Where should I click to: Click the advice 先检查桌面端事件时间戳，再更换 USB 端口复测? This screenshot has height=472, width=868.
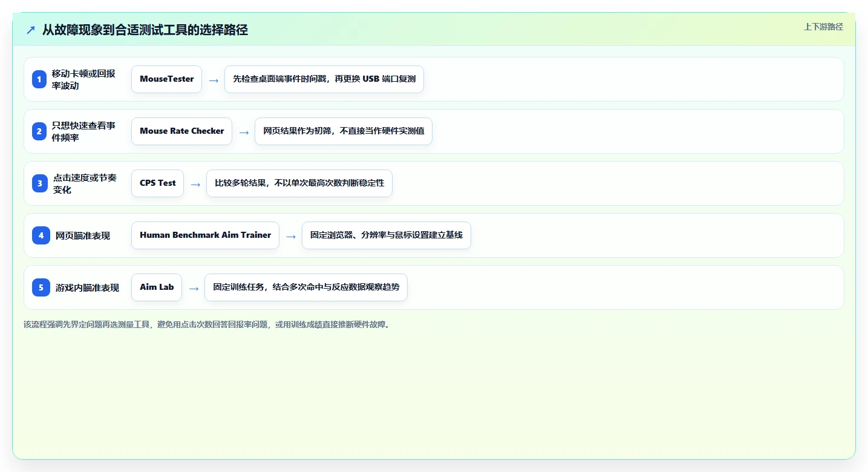click(x=324, y=79)
